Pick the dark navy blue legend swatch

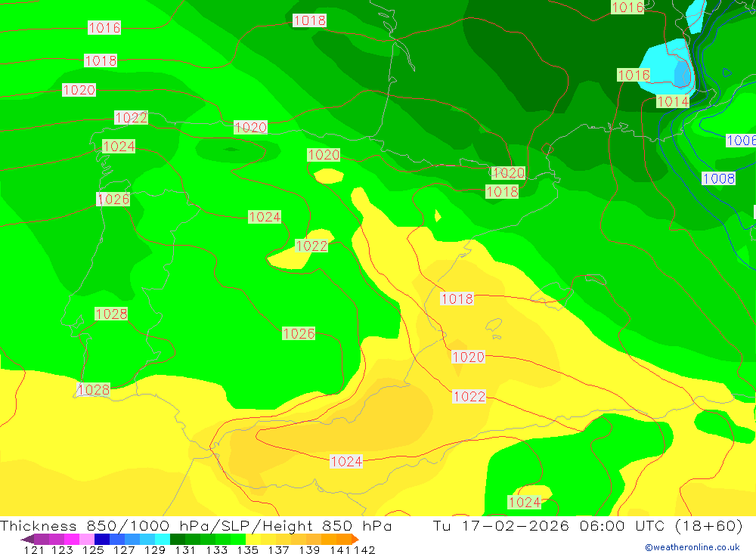point(102,539)
